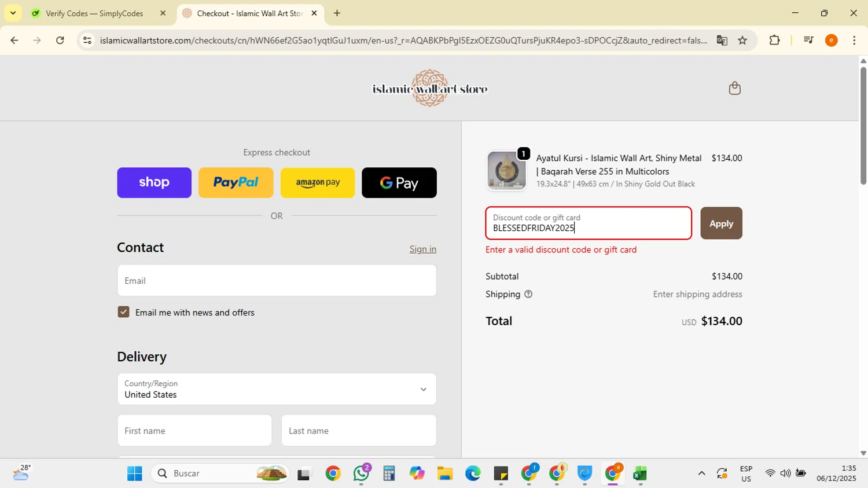Click the browser address bar URL

403,41
